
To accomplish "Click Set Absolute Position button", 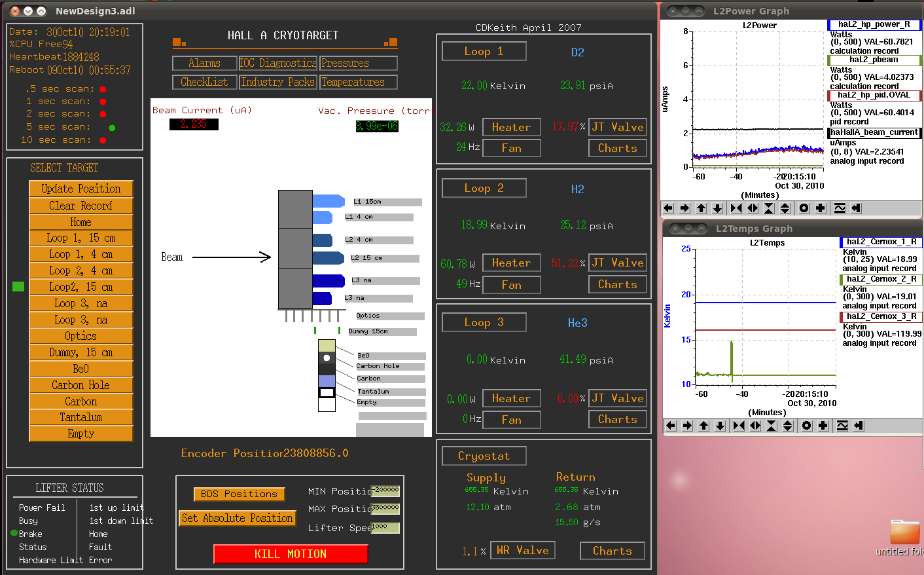I will [238, 518].
